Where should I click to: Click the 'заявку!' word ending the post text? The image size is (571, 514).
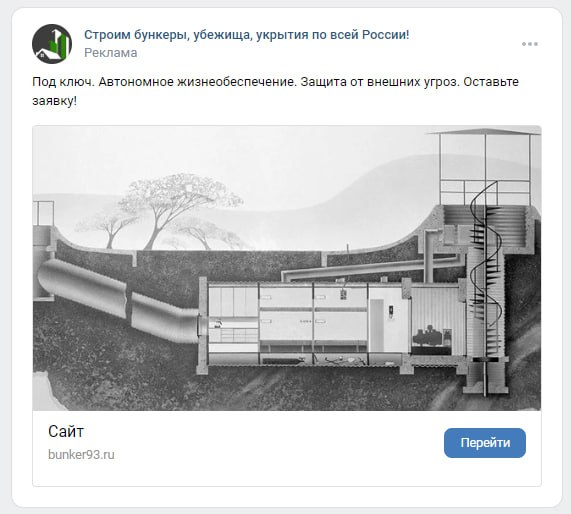(x=55, y=101)
